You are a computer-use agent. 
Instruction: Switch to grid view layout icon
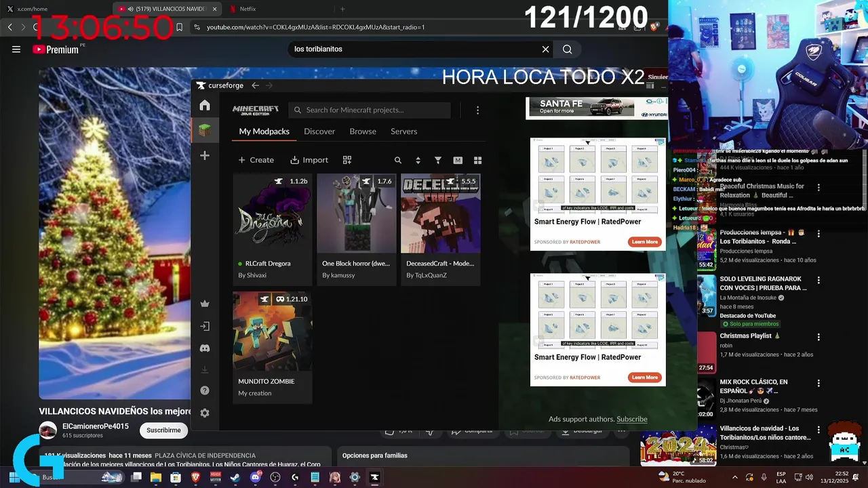477,160
